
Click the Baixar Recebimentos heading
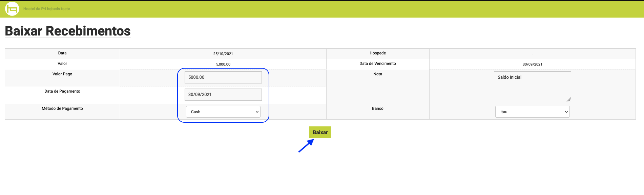(x=68, y=31)
